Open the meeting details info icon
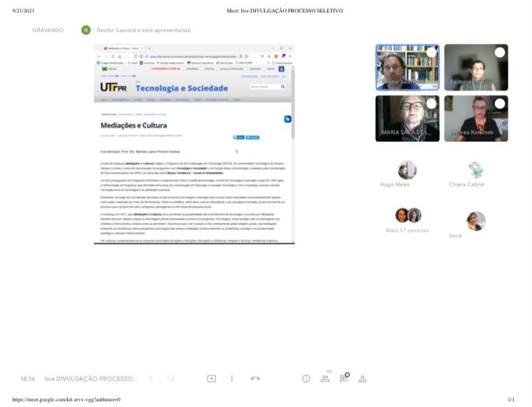This screenshot has width=532, height=407. pos(306,379)
